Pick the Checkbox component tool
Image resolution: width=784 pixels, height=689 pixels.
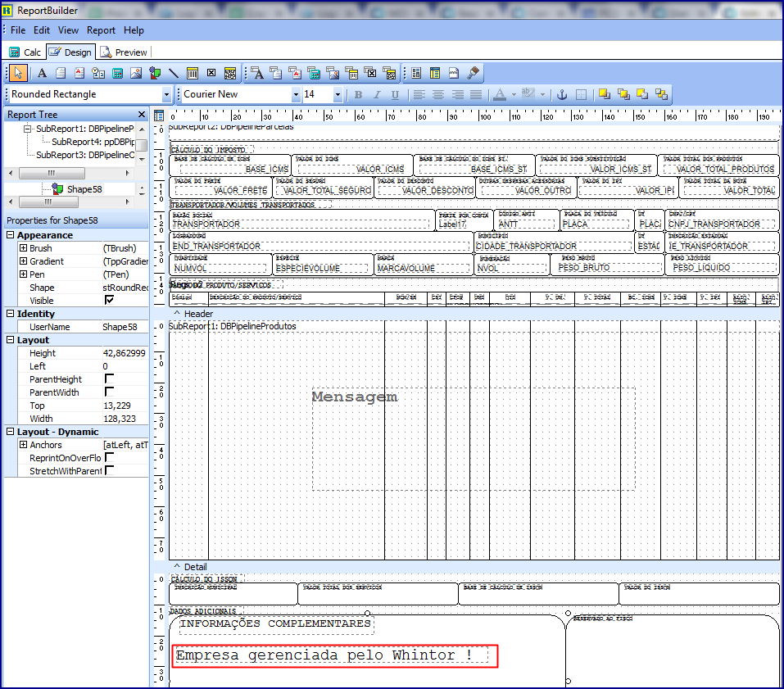tap(211, 73)
